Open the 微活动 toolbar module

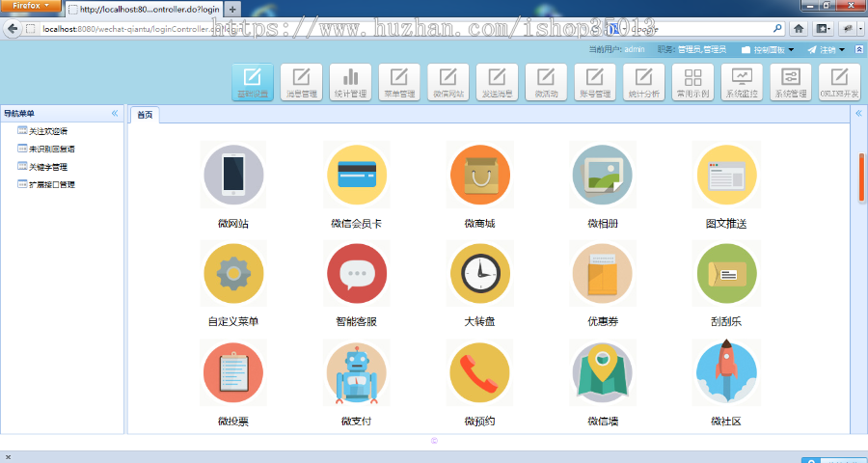click(546, 82)
